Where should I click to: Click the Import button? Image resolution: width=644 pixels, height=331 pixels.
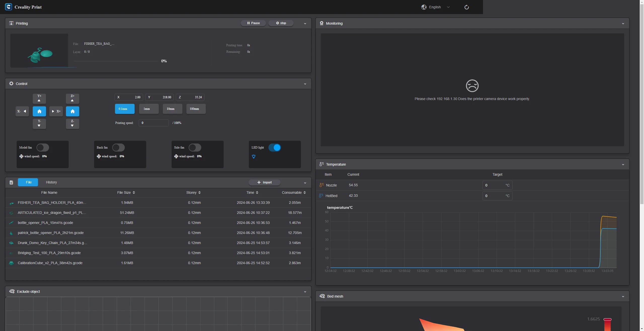tap(264, 182)
